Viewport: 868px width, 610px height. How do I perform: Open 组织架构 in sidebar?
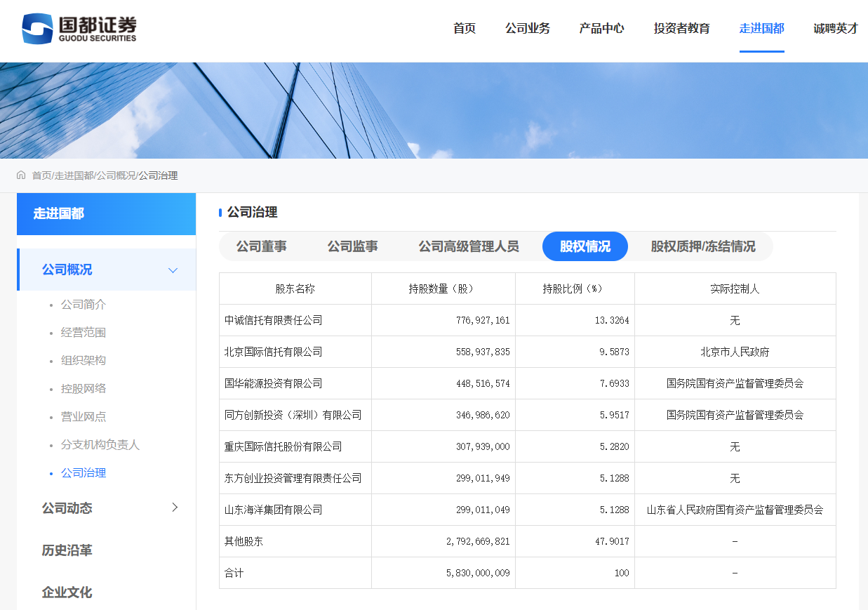click(84, 361)
